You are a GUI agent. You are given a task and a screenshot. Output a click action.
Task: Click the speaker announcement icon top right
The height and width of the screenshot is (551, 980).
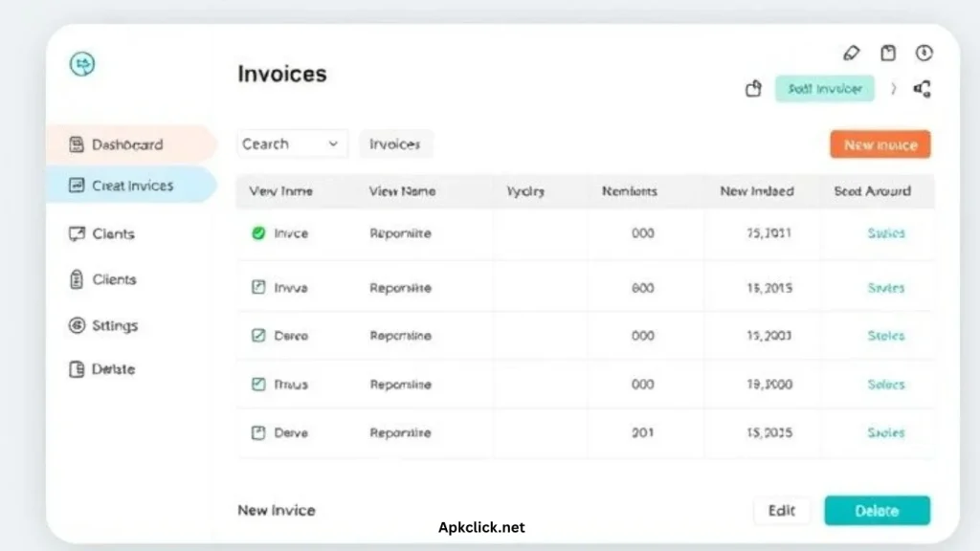[922, 88]
